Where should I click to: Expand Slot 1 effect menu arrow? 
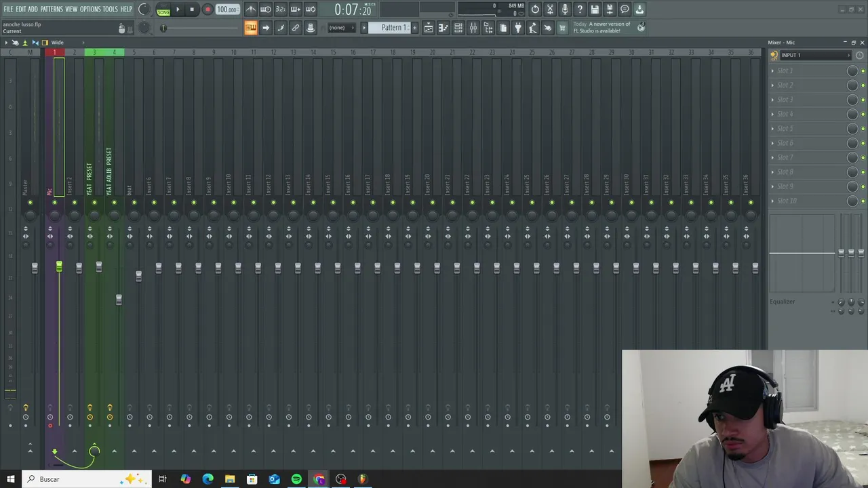coord(772,70)
